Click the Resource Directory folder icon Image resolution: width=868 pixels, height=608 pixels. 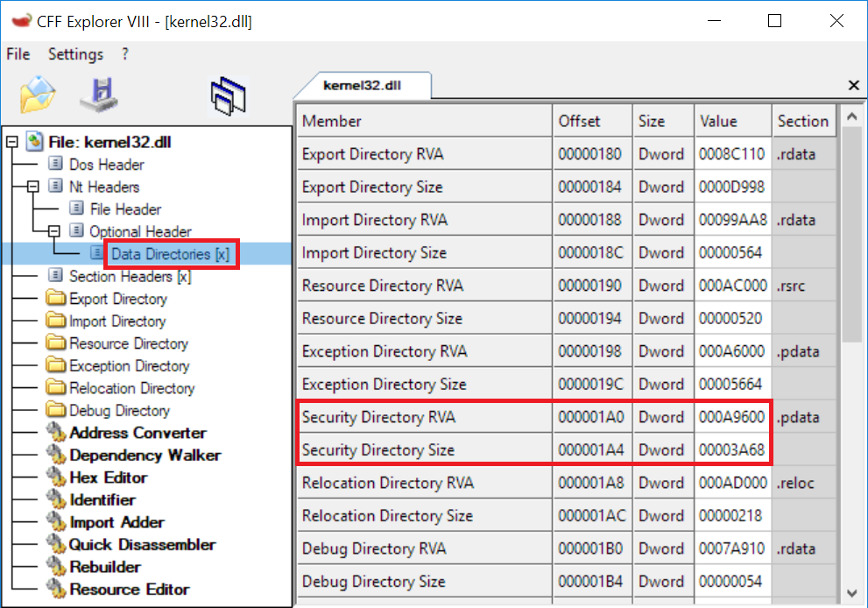(x=55, y=343)
